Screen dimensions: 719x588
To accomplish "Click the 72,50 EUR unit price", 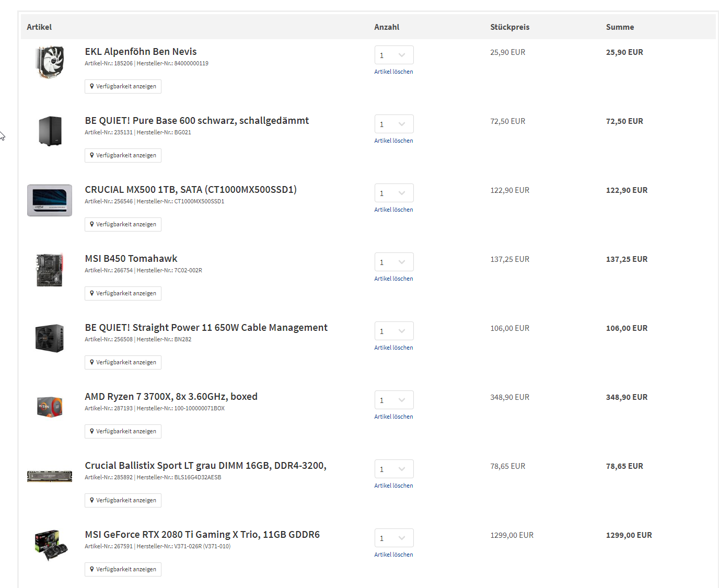I will (508, 121).
